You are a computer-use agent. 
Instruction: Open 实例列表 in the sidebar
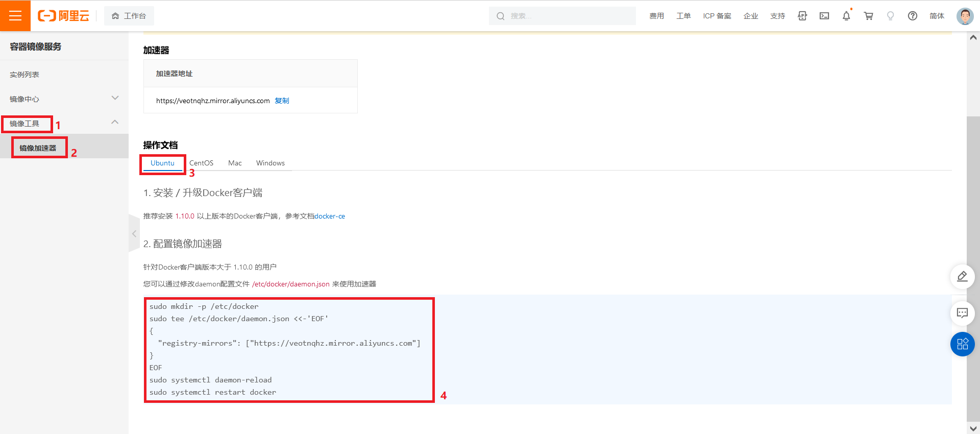24,75
